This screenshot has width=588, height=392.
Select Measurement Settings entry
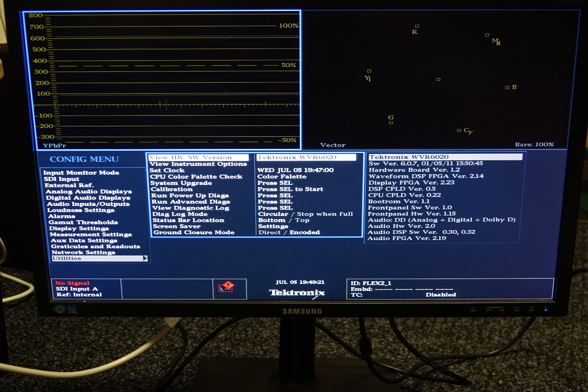pos(91,234)
